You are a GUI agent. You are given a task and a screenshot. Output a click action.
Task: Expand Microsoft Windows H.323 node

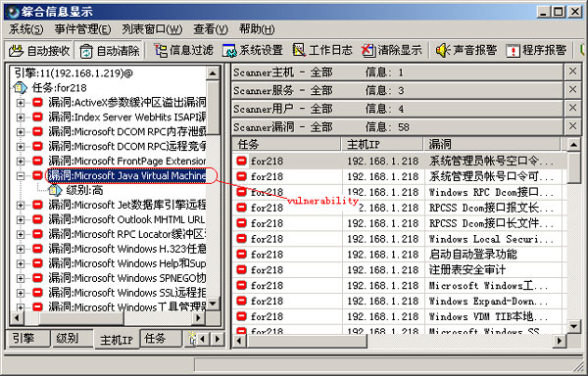(21, 249)
